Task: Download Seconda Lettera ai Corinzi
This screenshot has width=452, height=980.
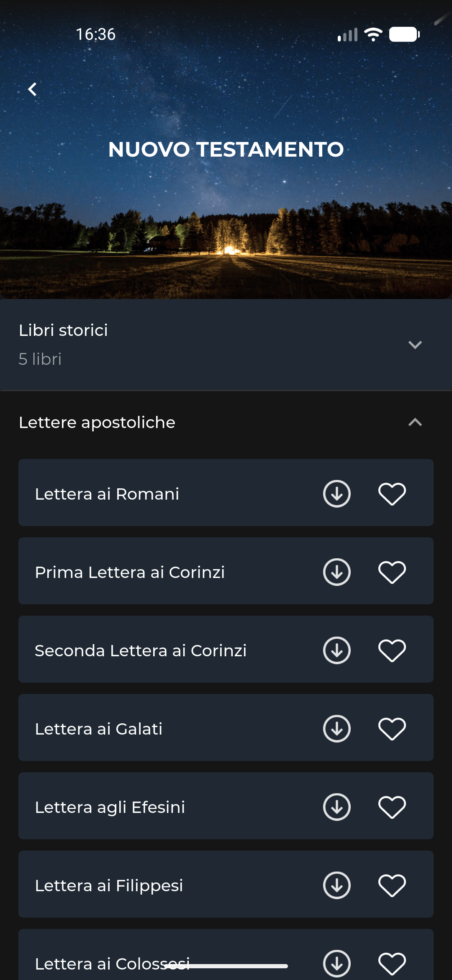Action: click(336, 650)
